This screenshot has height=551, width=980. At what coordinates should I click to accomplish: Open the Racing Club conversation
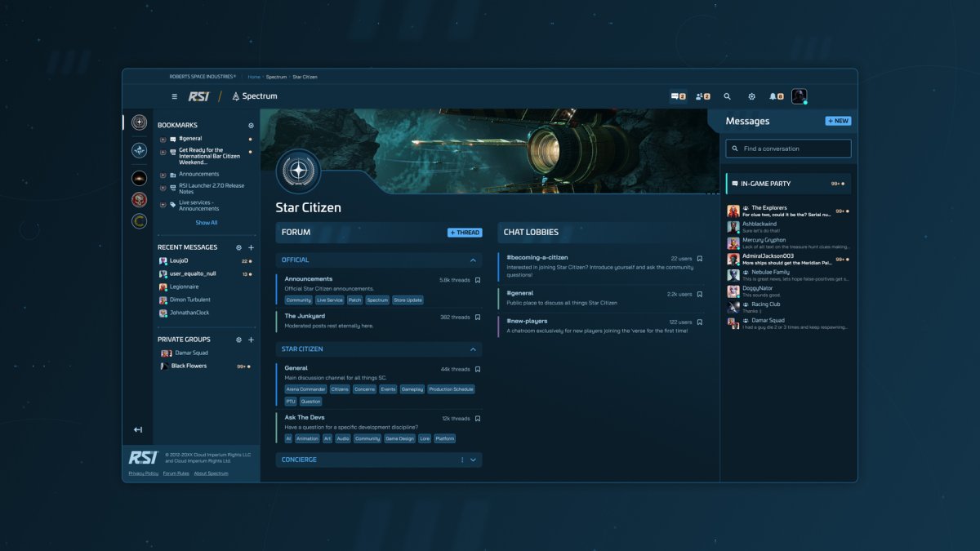pos(788,307)
